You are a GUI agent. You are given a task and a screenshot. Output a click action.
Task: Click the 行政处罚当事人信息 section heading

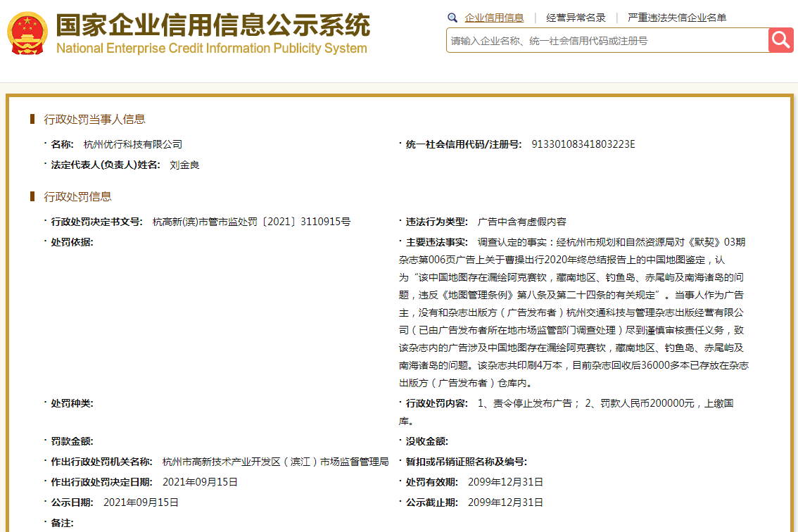94,119
